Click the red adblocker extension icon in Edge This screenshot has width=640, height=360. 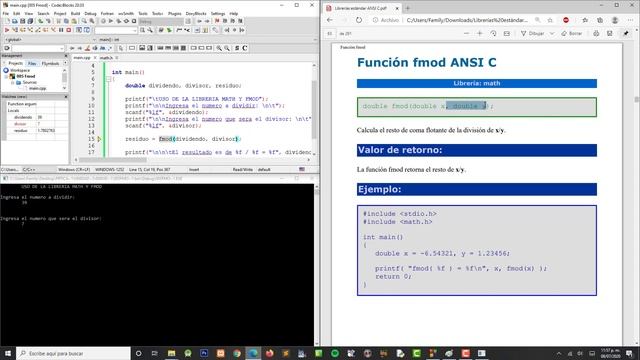click(x=566, y=20)
